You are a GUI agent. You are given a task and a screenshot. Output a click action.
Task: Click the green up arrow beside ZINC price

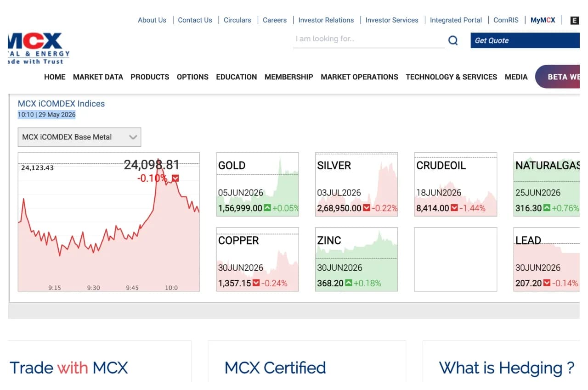tap(349, 283)
